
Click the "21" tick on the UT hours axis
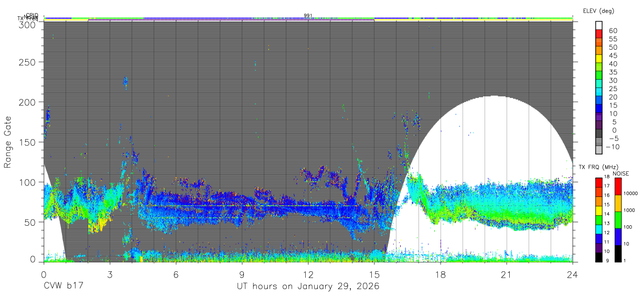pos(507,274)
